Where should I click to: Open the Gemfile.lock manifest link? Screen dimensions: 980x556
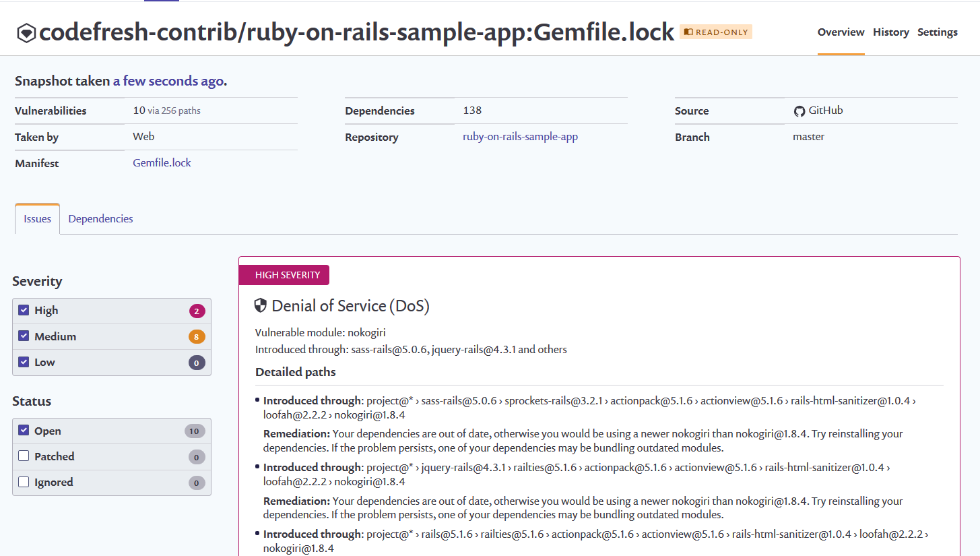[162, 163]
